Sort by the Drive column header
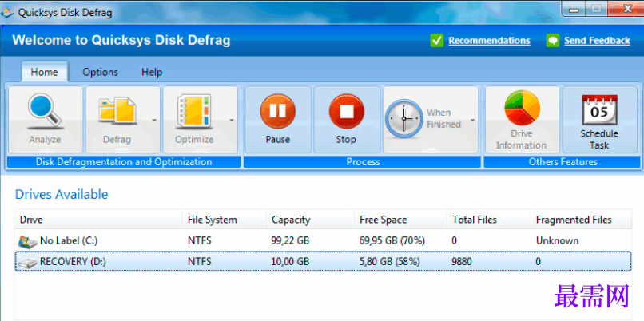 click(98, 220)
